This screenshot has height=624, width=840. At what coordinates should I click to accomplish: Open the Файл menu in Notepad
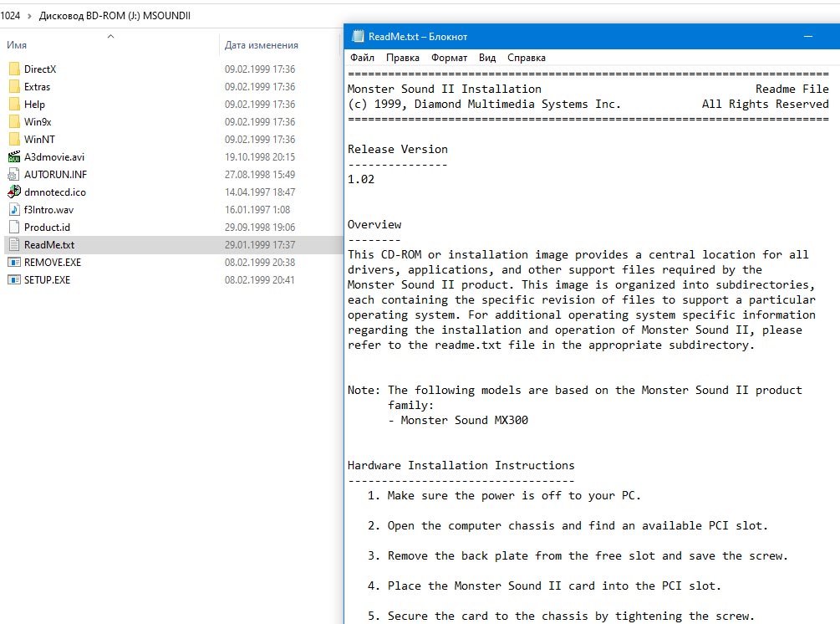tap(362, 58)
